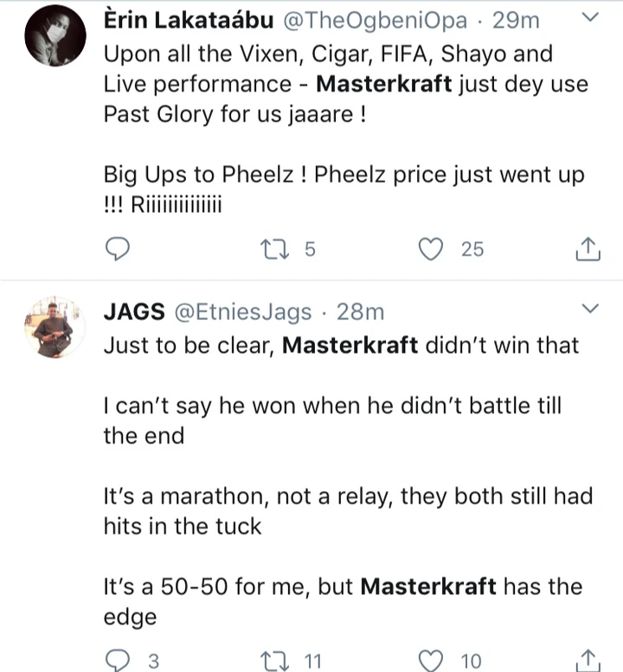Share Èrin Lakataábu's tweet
The image size is (623, 672).
pos(588,249)
